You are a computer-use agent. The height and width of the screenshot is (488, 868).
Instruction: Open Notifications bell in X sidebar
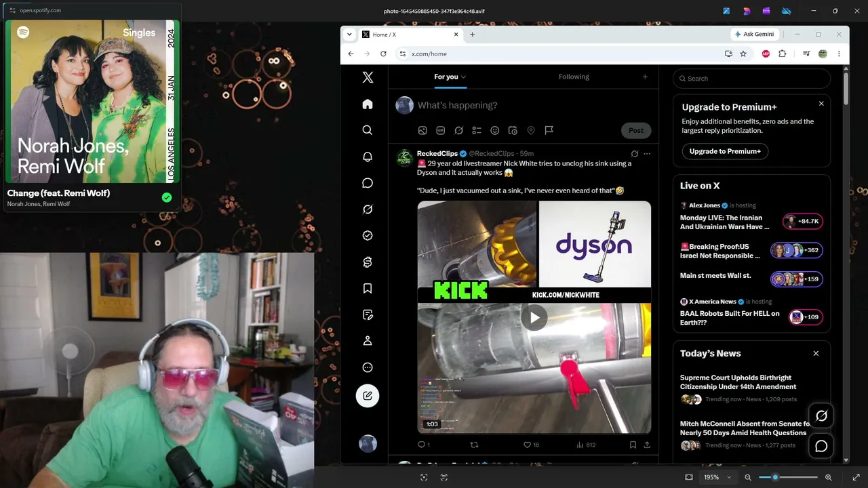[368, 157]
